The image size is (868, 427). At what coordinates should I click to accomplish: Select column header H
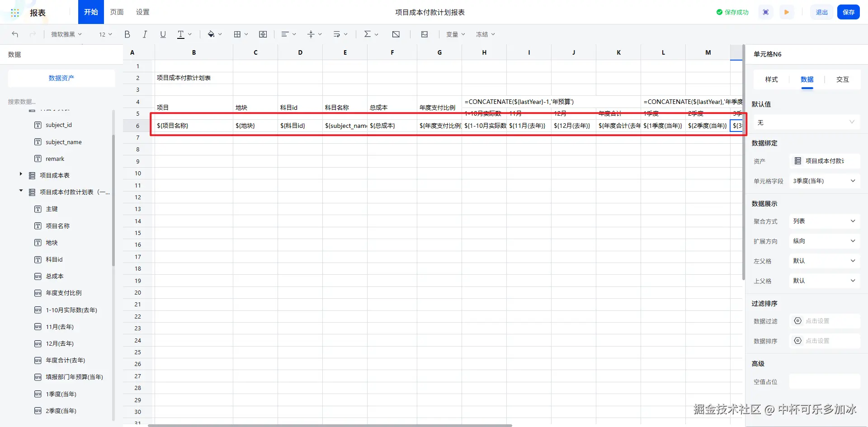pos(484,52)
